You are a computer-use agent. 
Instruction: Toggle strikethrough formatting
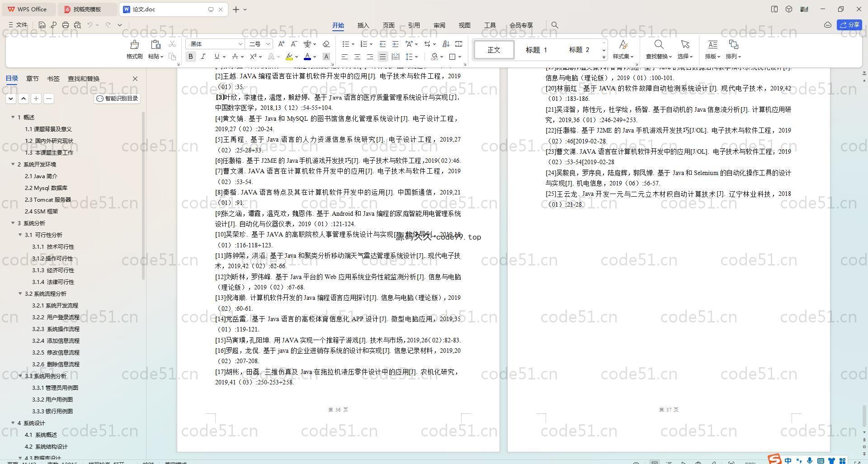[235, 57]
